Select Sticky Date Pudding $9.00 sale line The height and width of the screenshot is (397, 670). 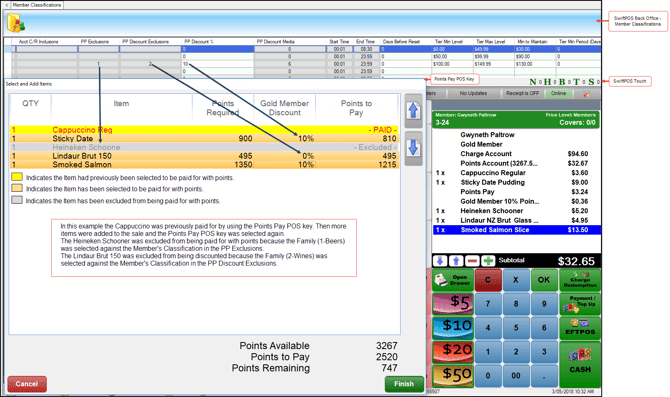tap(517, 182)
